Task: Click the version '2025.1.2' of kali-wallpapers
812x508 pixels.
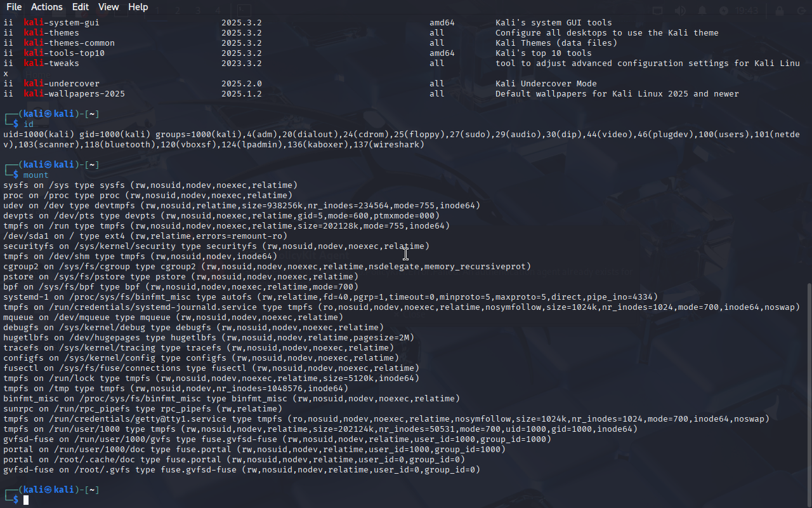Action: pos(242,93)
